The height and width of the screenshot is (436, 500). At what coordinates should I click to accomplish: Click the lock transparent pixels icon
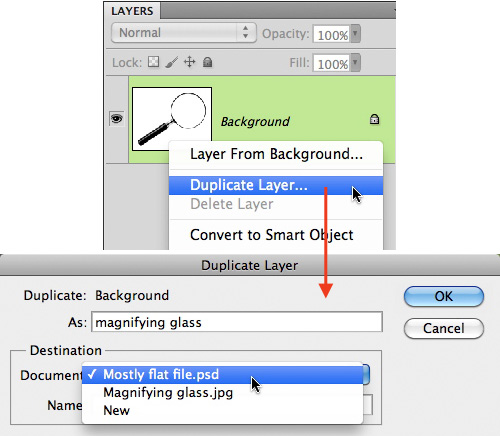pyautogui.click(x=153, y=62)
